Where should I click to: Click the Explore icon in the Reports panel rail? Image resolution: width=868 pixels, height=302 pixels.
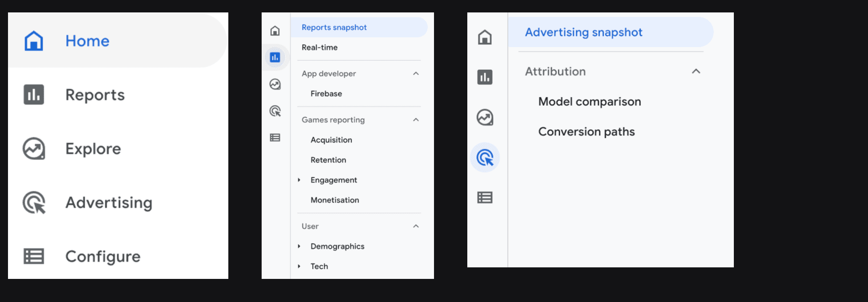(275, 84)
